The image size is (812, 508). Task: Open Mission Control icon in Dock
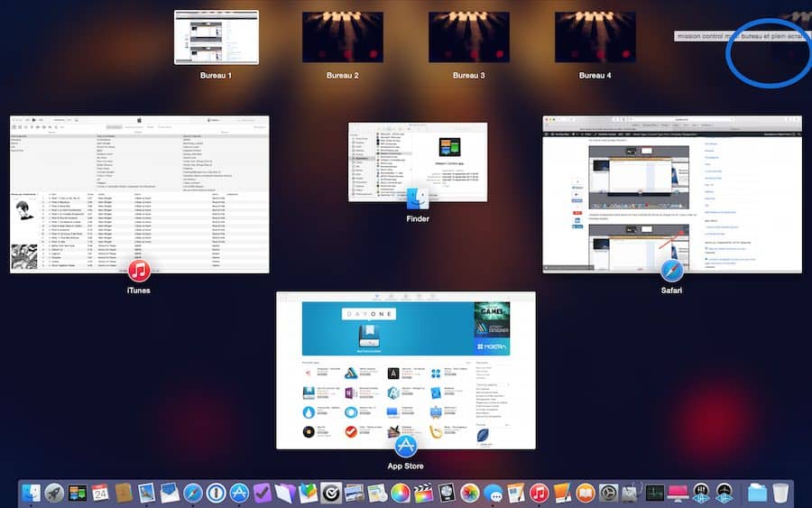point(78,493)
